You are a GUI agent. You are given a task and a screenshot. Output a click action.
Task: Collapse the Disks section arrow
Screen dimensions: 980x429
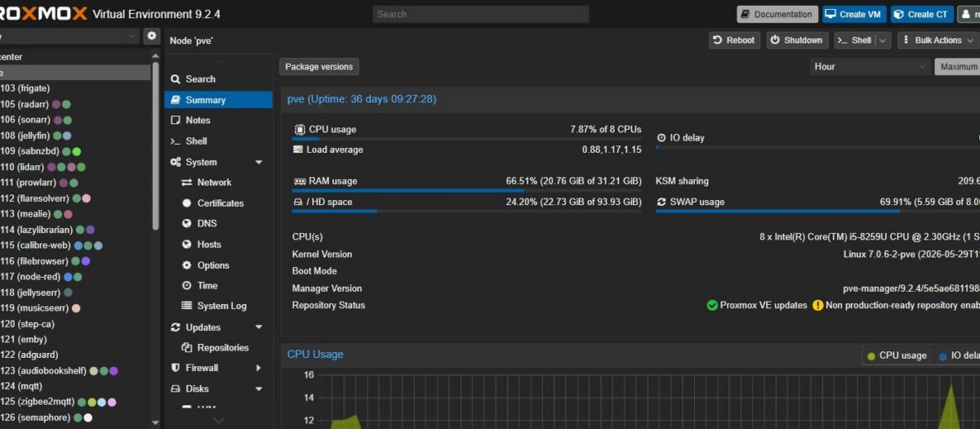click(x=259, y=390)
